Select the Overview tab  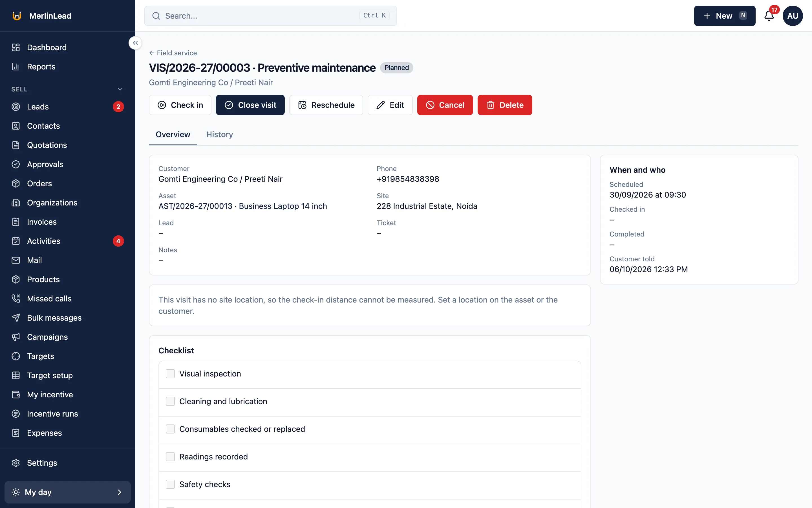coord(173,134)
